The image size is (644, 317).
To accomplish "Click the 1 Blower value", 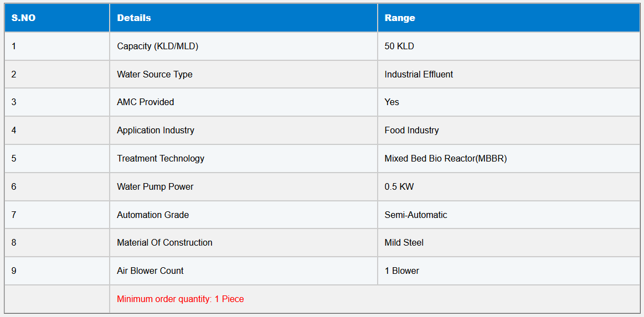I will coord(401,271).
